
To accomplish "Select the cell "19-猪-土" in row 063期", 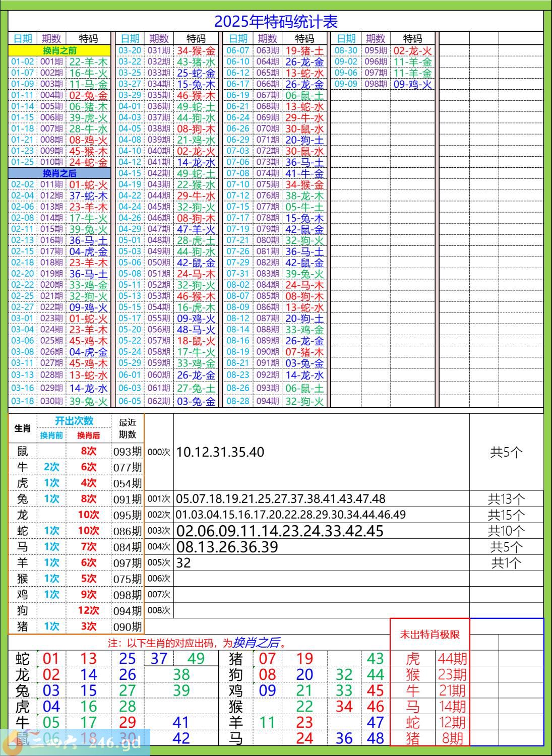I will [x=304, y=50].
